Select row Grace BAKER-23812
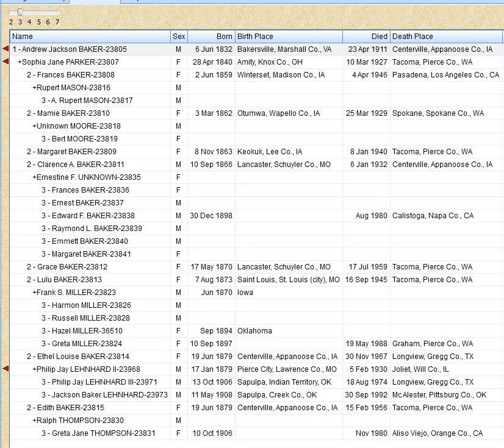504x448 pixels. click(x=256, y=267)
